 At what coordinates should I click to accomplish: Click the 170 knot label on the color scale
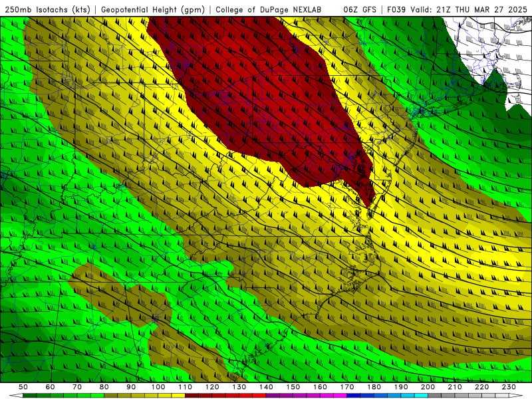click(346, 387)
